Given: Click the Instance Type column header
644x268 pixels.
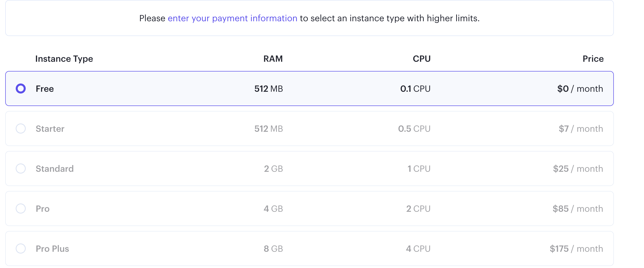Looking at the screenshot, I should point(64,59).
